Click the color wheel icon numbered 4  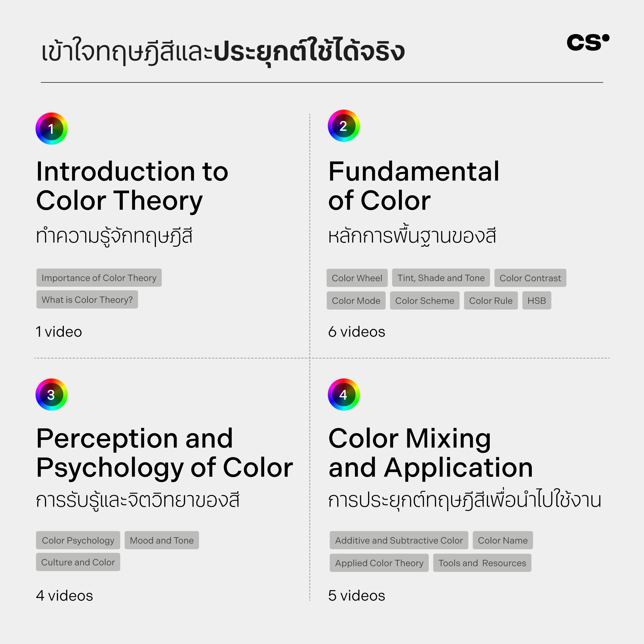tap(344, 394)
